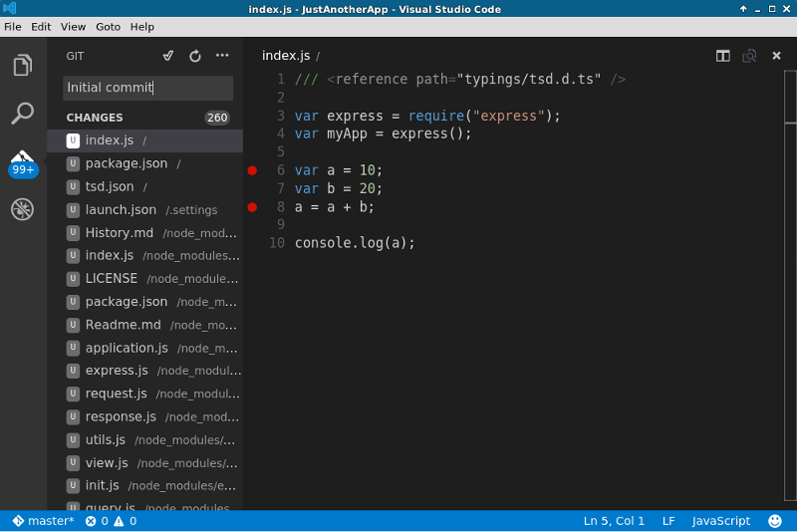Open the View menu
The height and width of the screenshot is (532, 797).
tap(73, 27)
